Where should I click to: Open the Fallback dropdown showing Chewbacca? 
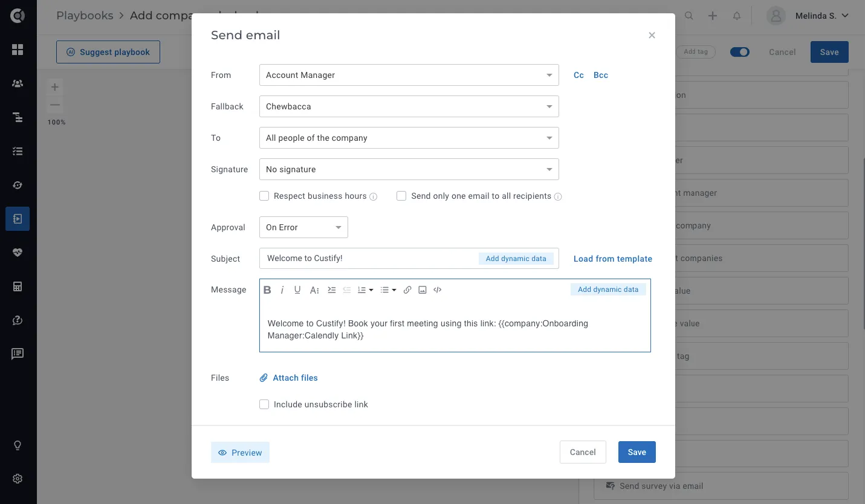(x=409, y=106)
